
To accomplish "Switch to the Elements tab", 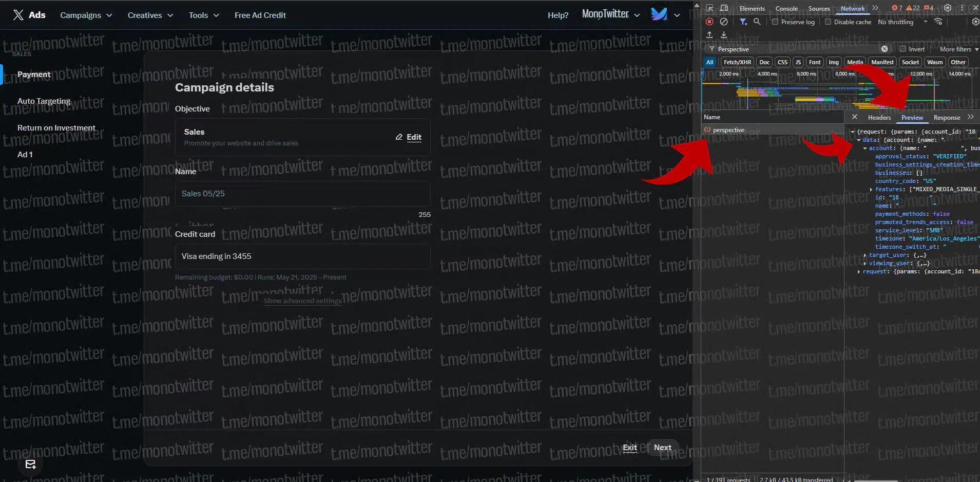I will coord(752,9).
